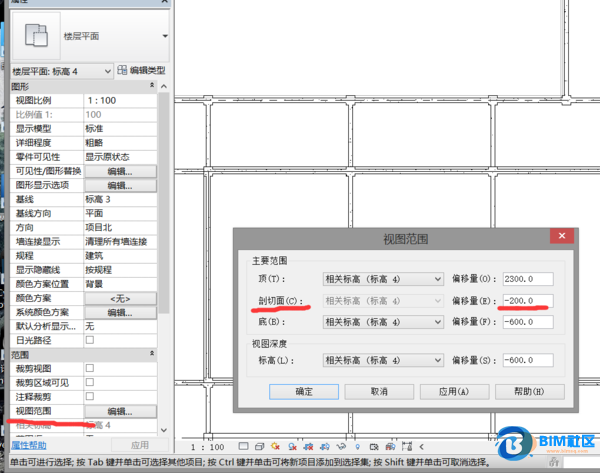Click the Visual Style icon in view control bar
Viewport: 600px width, 473px height.
click(x=259, y=447)
